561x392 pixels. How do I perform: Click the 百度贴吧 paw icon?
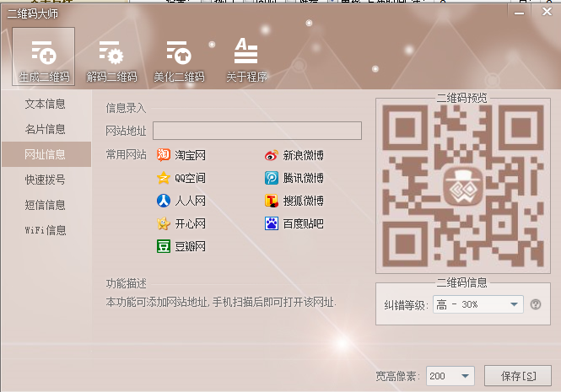tap(272, 223)
